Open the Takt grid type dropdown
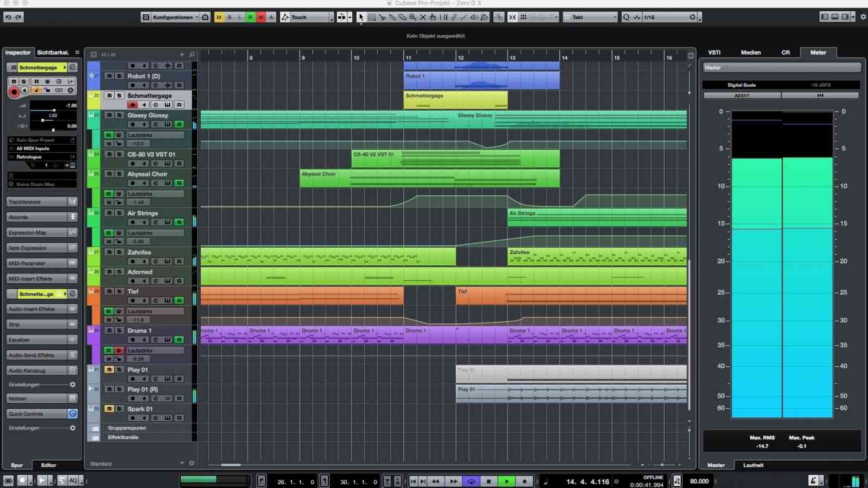This screenshot has height=488, width=868. (x=588, y=17)
